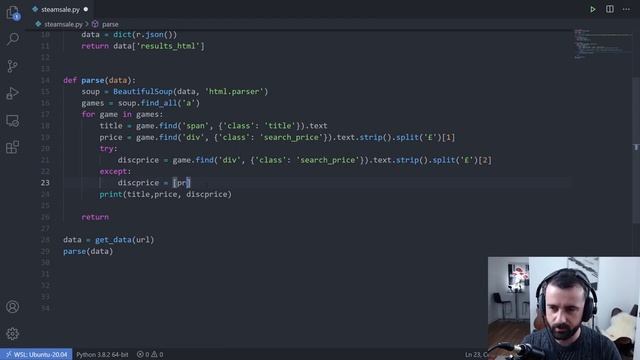640x360 pixels.
Task: Click the 'except:' keyword
Action: tap(115, 171)
